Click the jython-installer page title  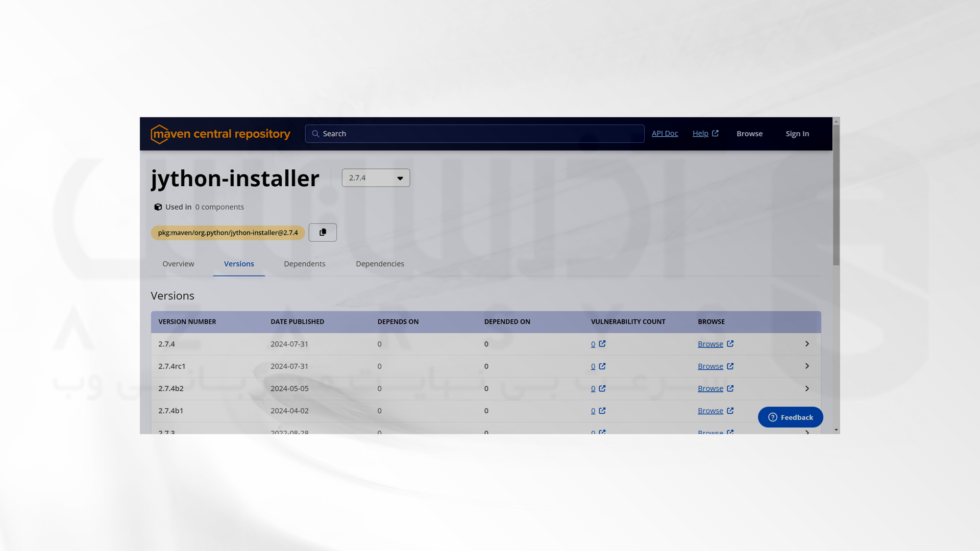[x=235, y=179]
